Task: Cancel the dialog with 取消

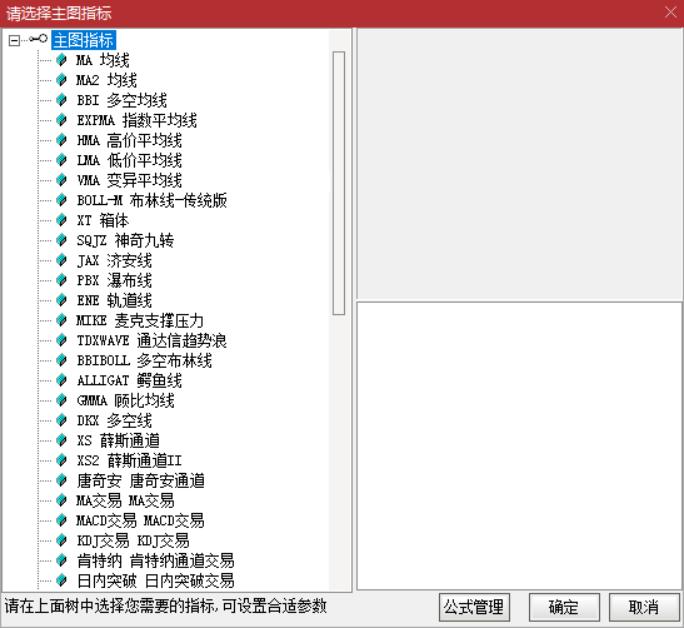Action: tap(643, 607)
